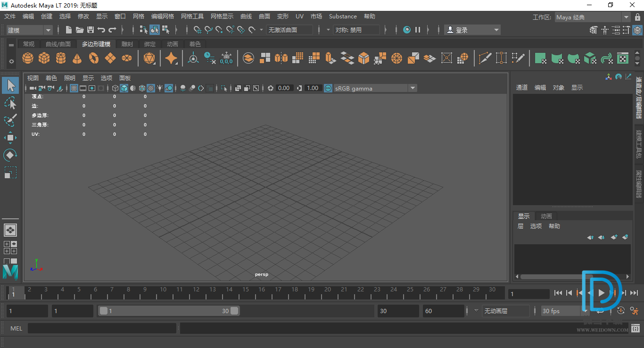The image size is (644, 348).
Task: Toggle auto keyframe button
Action: [x=621, y=311]
